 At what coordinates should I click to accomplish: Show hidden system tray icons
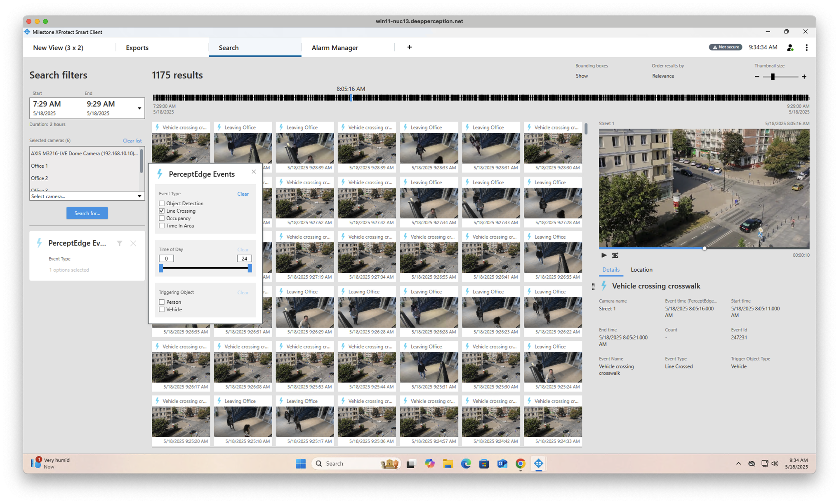pos(738,464)
